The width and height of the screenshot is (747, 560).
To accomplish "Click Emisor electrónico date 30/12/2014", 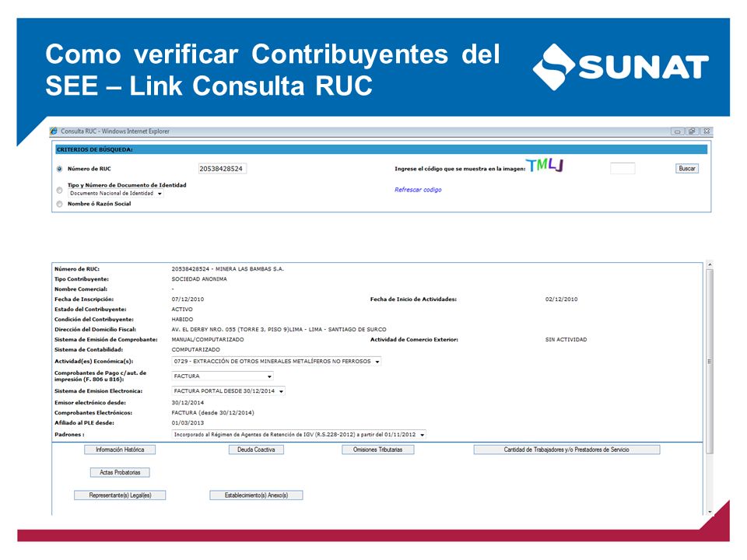I will point(188,402).
